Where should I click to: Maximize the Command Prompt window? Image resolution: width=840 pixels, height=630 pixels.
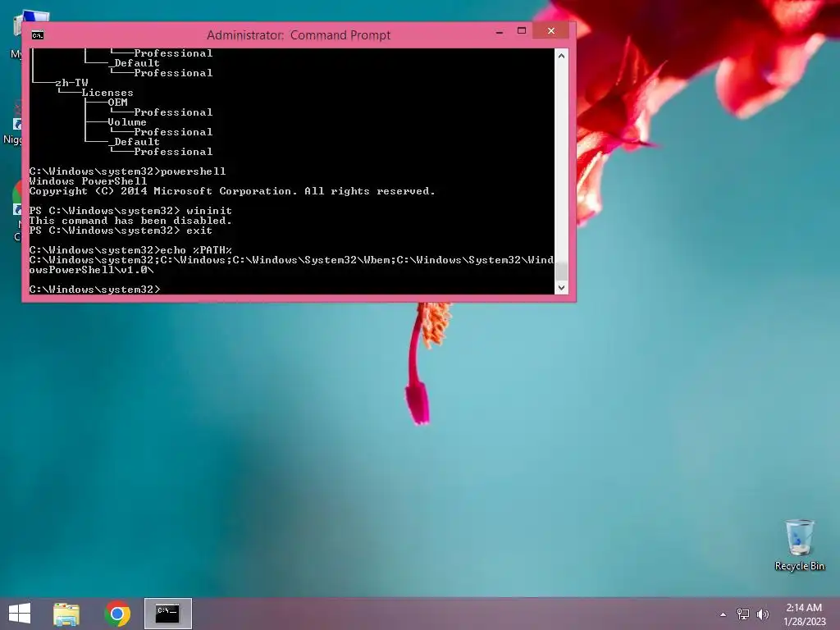pyautogui.click(x=521, y=31)
